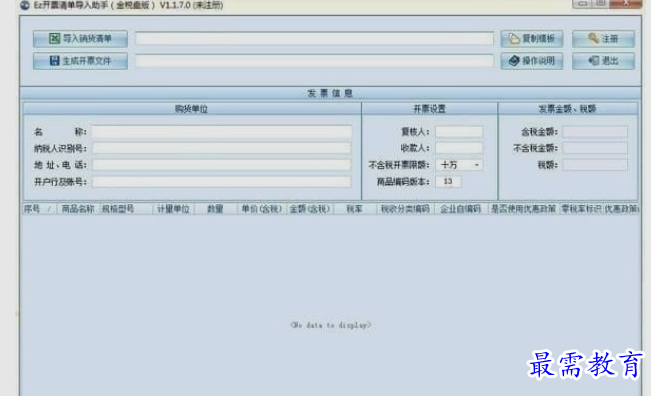Click the 地址、电话 input field
651x396 pixels.
(222, 165)
